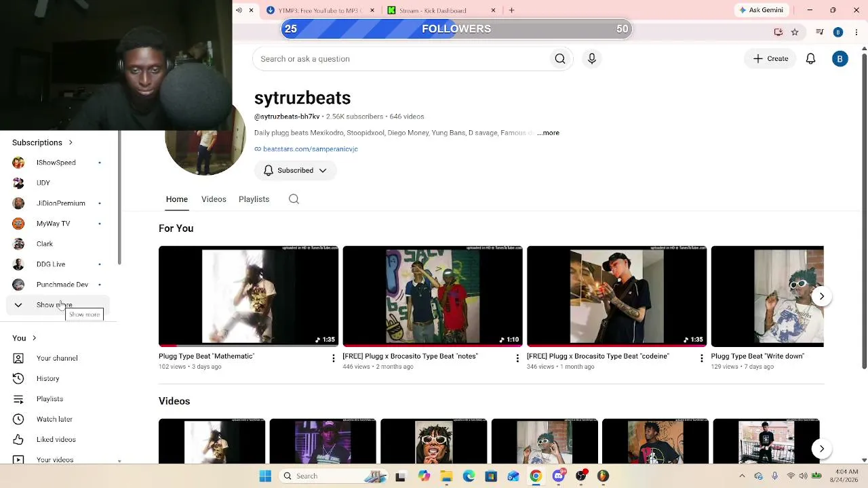Bookmark this page with the star icon
The width and height of the screenshot is (868, 488).
795,32
